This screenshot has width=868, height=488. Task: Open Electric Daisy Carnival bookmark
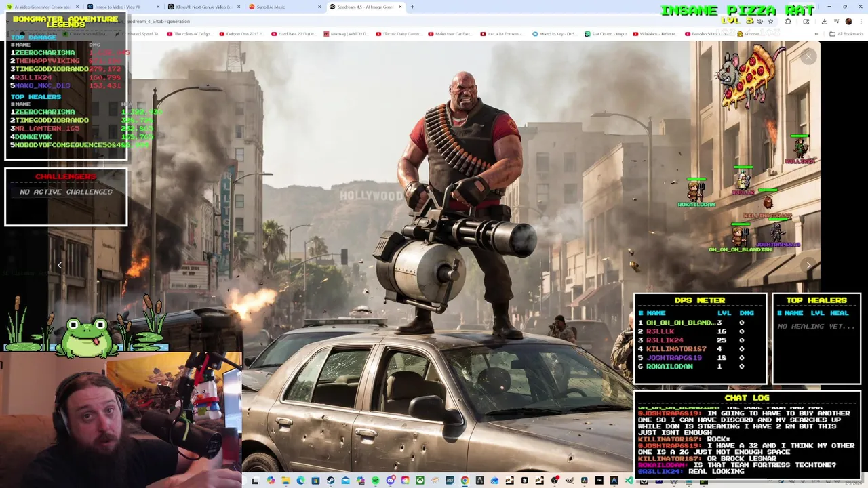(x=400, y=34)
